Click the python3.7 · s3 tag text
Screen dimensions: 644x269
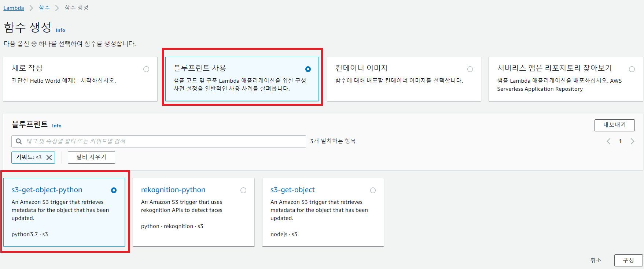click(x=30, y=234)
